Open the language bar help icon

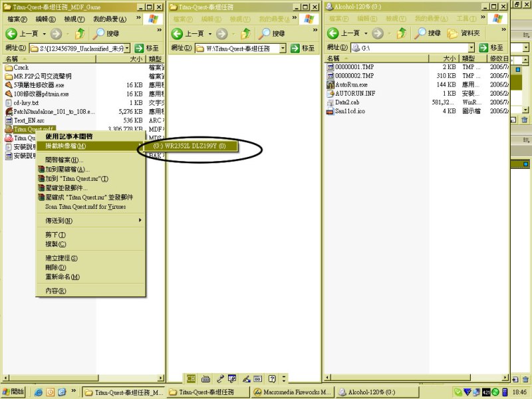pos(272,378)
